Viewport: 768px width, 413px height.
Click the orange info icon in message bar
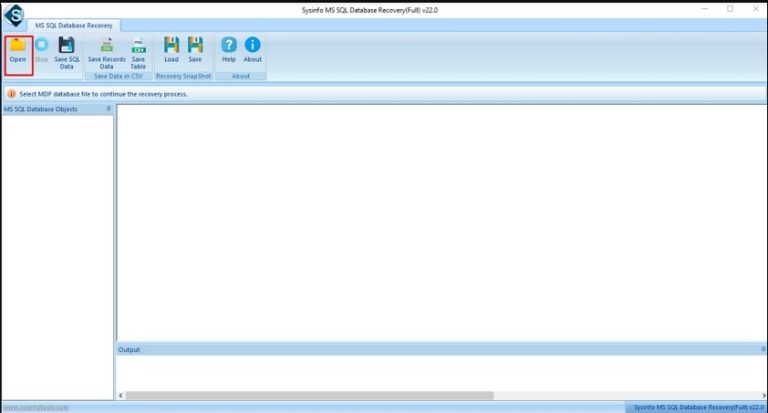tap(11, 94)
